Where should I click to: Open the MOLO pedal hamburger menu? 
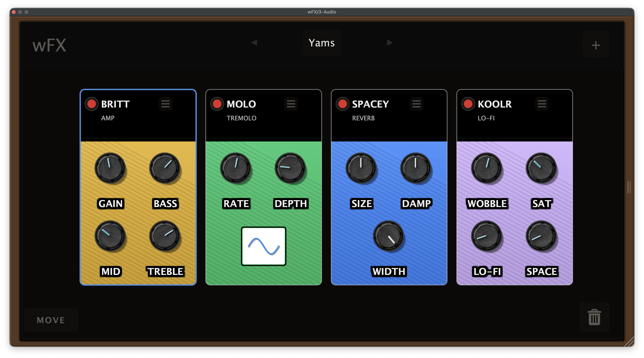tap(291, 104)
